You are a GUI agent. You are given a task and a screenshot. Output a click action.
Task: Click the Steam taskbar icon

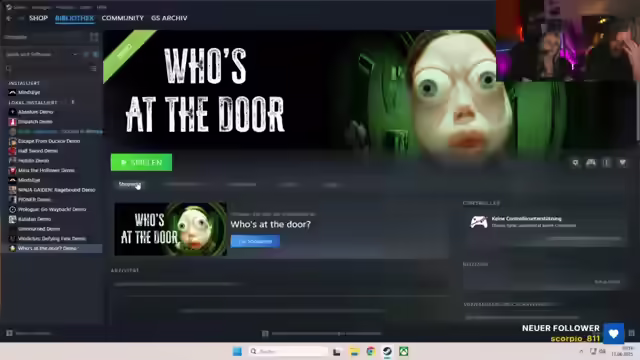pyautogui.click(x=387, y=351)
